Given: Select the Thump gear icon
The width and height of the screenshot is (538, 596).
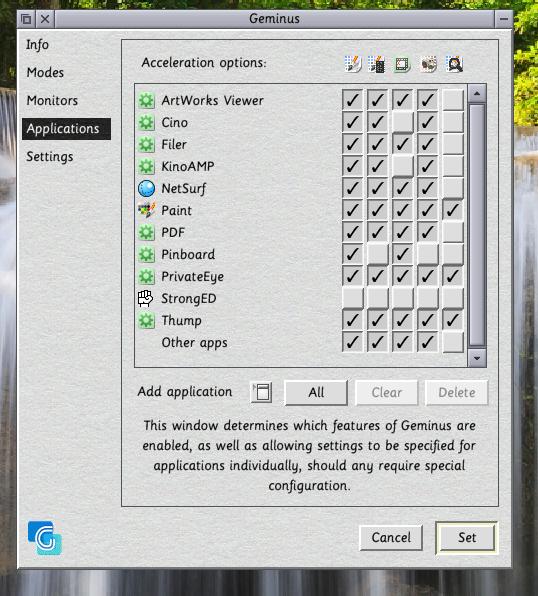Looking at the screenshot, I should pos(146,321).
